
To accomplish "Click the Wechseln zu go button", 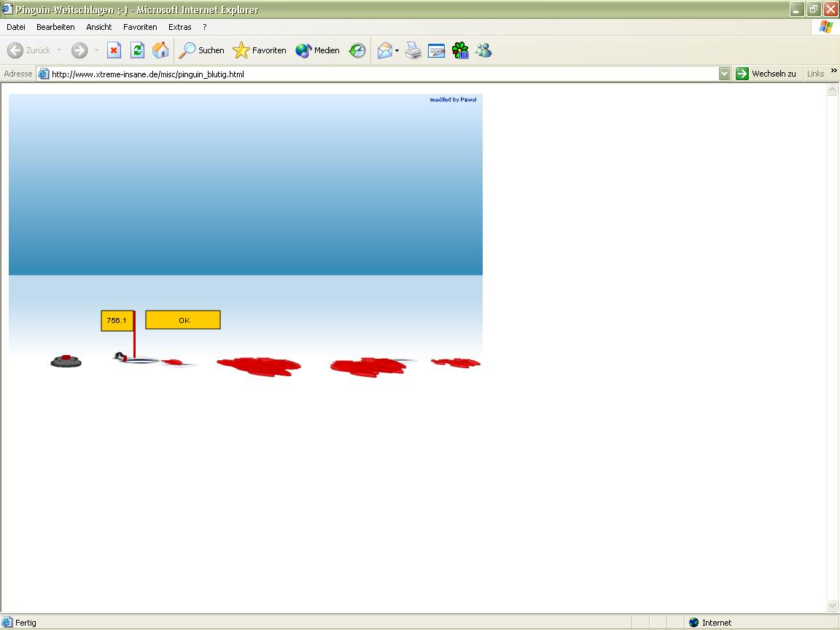I will pyautogui.click(x=766, y=74).
